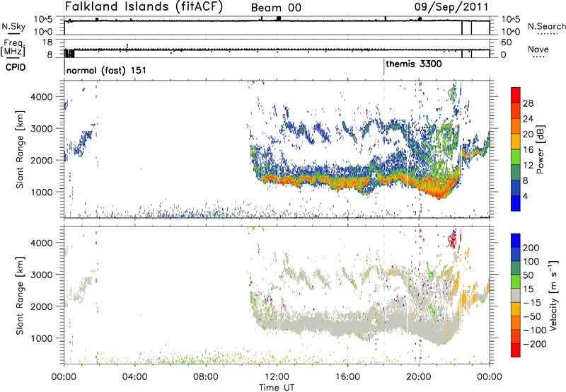Click the '3000' tick in the Velocity panel
This screenshot has height=392, width=566.
42,275
